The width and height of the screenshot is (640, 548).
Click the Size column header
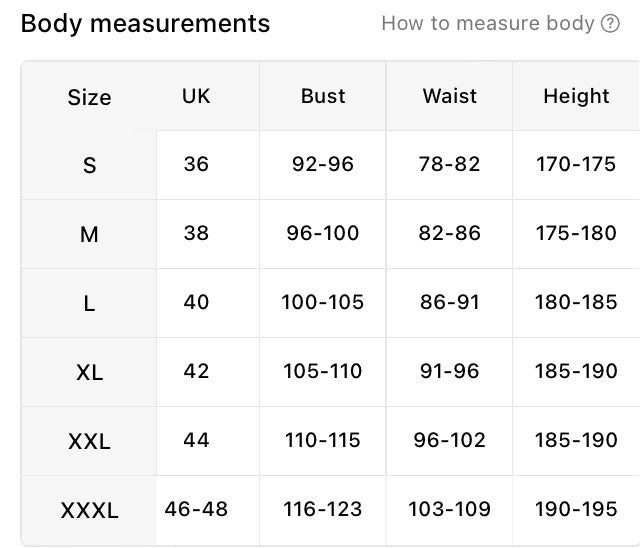click(89, 97)
